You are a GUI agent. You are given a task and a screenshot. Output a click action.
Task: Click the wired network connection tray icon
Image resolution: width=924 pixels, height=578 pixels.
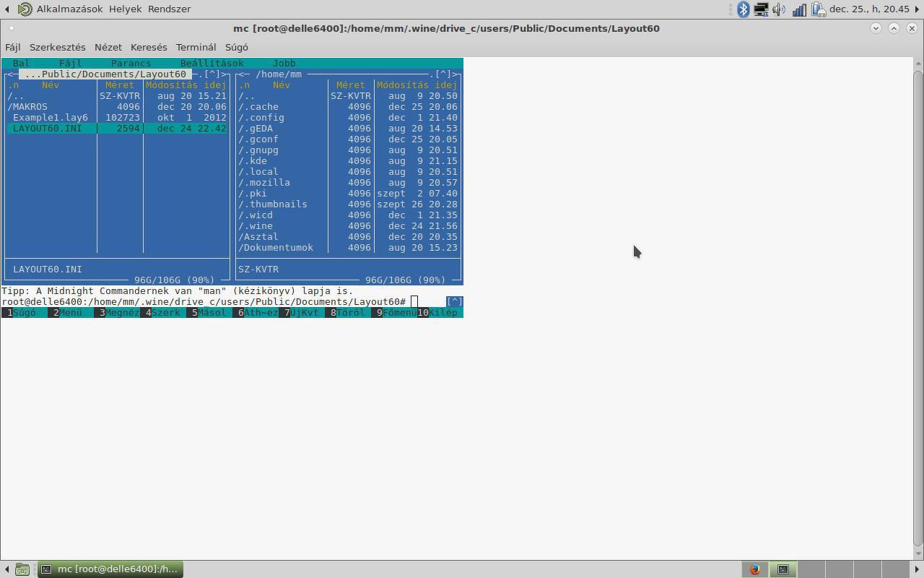pos(761,9)
